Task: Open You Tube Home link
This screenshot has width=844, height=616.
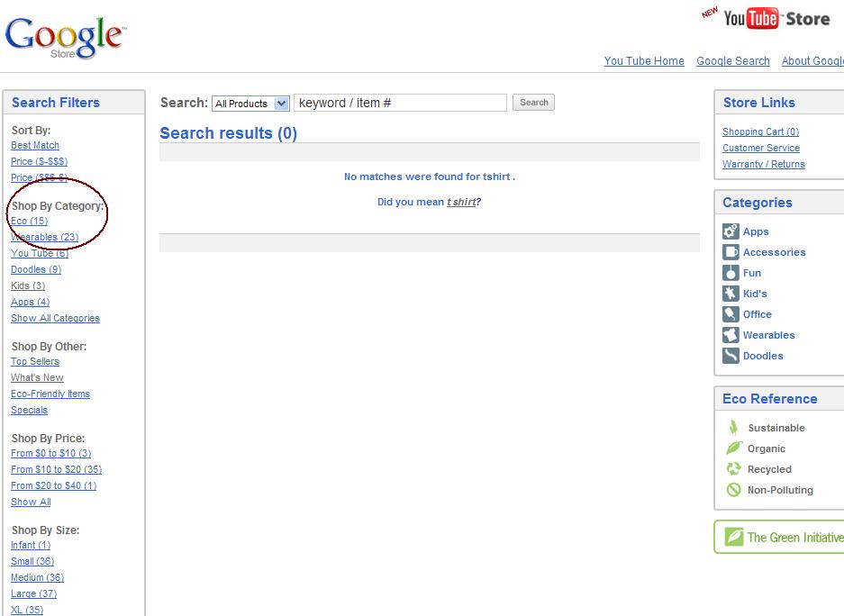Action: [x=644, y=61]
